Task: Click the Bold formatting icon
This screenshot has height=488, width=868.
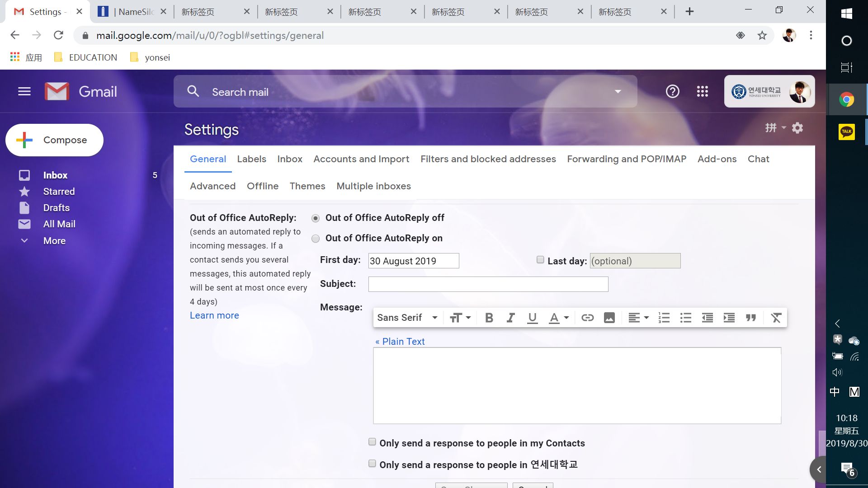Action: [x=489, y=318]
